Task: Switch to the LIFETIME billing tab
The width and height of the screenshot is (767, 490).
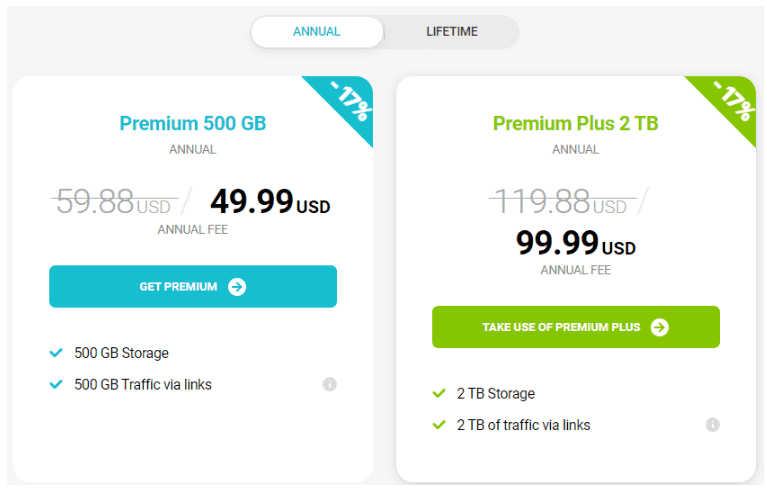Action: point(451,32)
